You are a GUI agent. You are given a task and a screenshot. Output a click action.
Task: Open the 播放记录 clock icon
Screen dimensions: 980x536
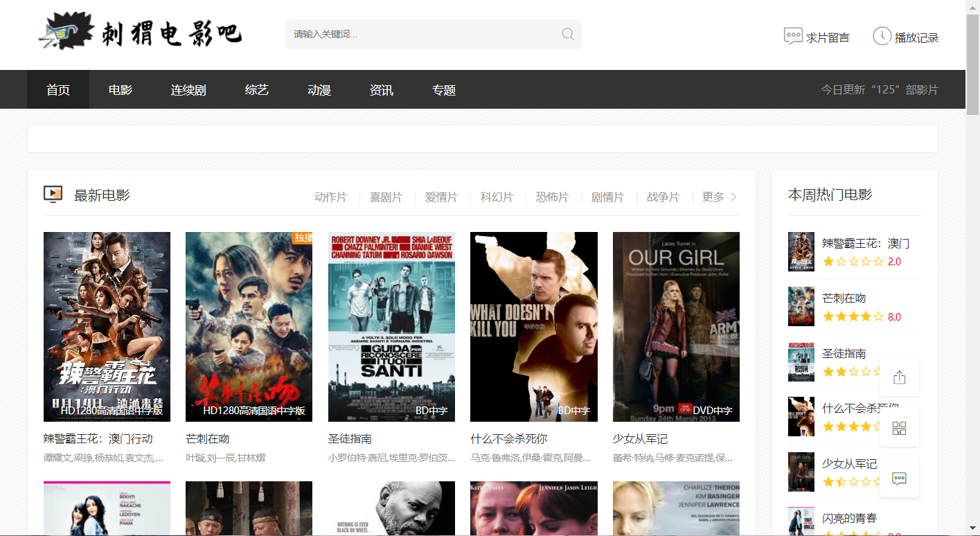tap(882, 36)
